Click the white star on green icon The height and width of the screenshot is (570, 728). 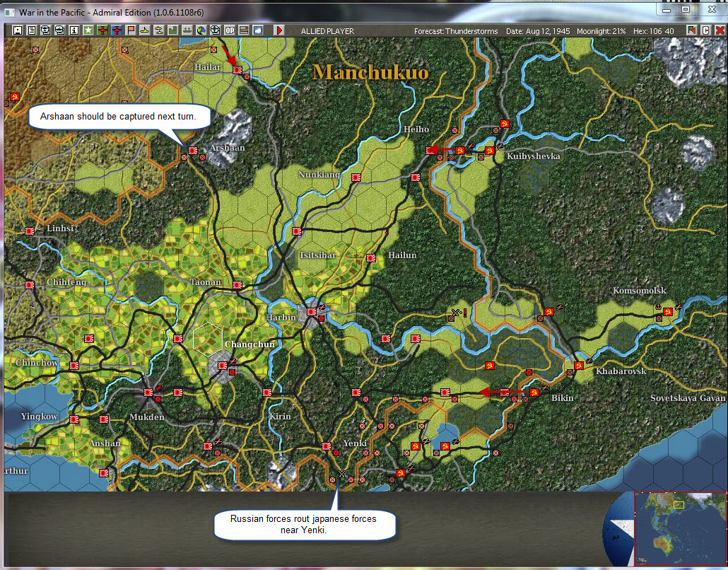[x=88, y=30]
